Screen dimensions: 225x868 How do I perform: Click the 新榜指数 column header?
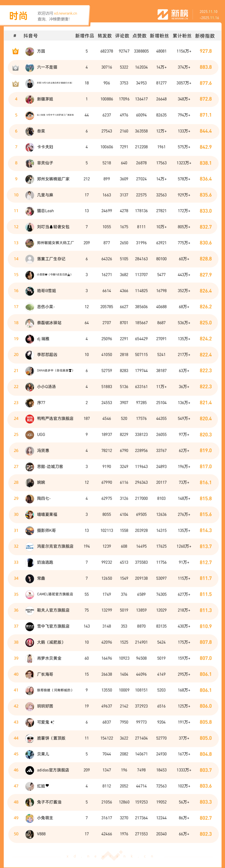[x=205, y=36]
